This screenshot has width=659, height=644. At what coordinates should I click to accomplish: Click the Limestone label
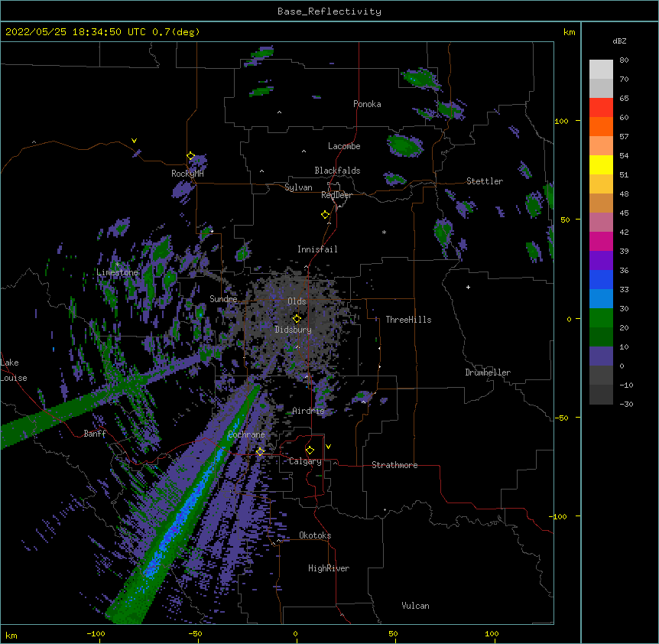point(117,272)
